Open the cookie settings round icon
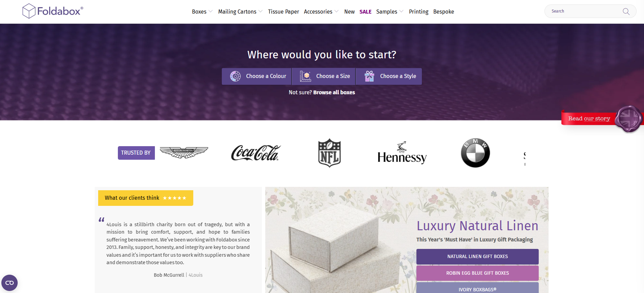 pyautogui.click(x=10, y=283)
